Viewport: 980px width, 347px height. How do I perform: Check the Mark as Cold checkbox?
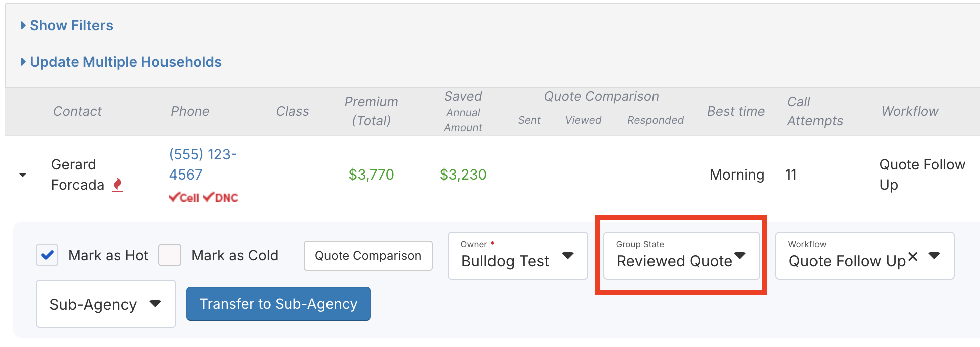pyautogui.click(x=170, y=255)
